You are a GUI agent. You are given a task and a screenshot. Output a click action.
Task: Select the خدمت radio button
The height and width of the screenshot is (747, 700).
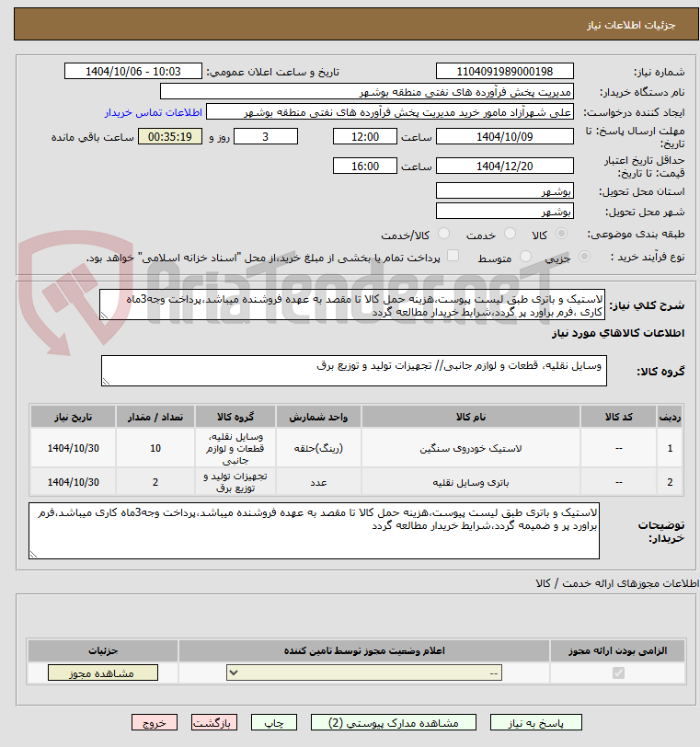tap(510, 234)
